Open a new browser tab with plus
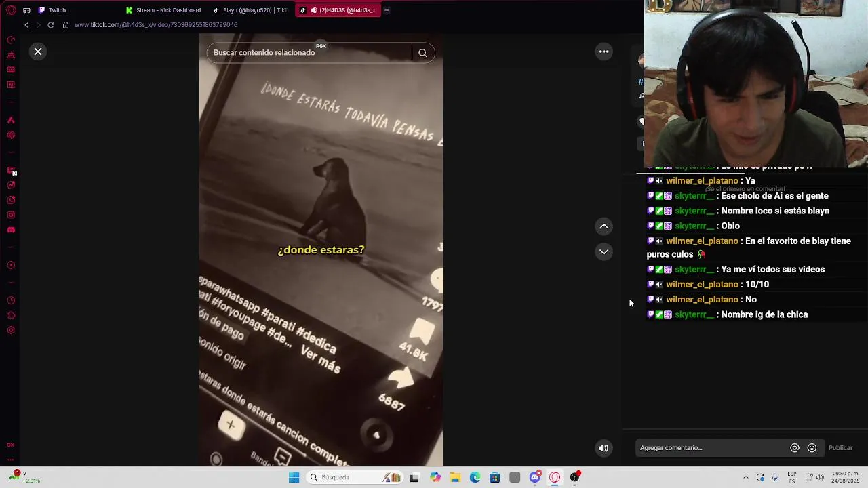868x488 pixels. (387, 10)
